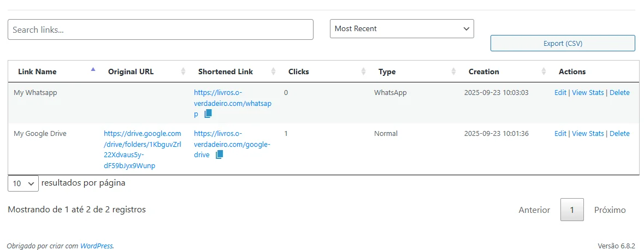Image resolution: width=644 pixels, height=250 pixels.
Task: Edit the My Google Drive link
Action: (560, 133)
